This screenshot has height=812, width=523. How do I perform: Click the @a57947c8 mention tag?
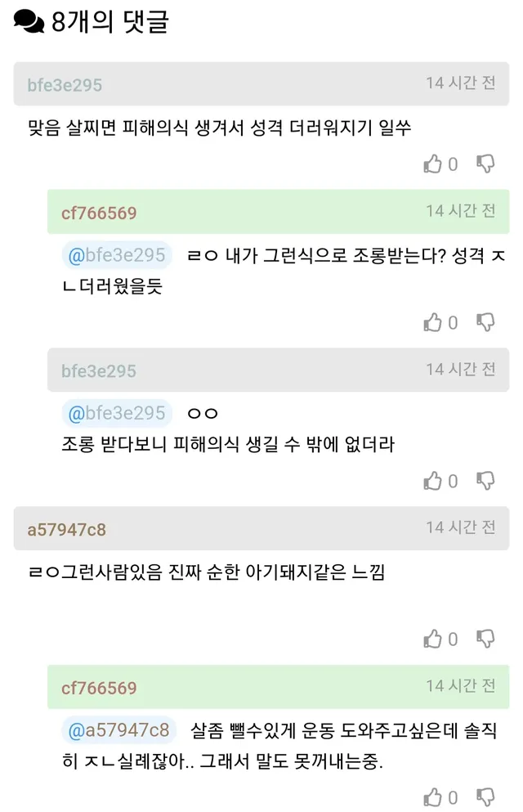(118, 728)
